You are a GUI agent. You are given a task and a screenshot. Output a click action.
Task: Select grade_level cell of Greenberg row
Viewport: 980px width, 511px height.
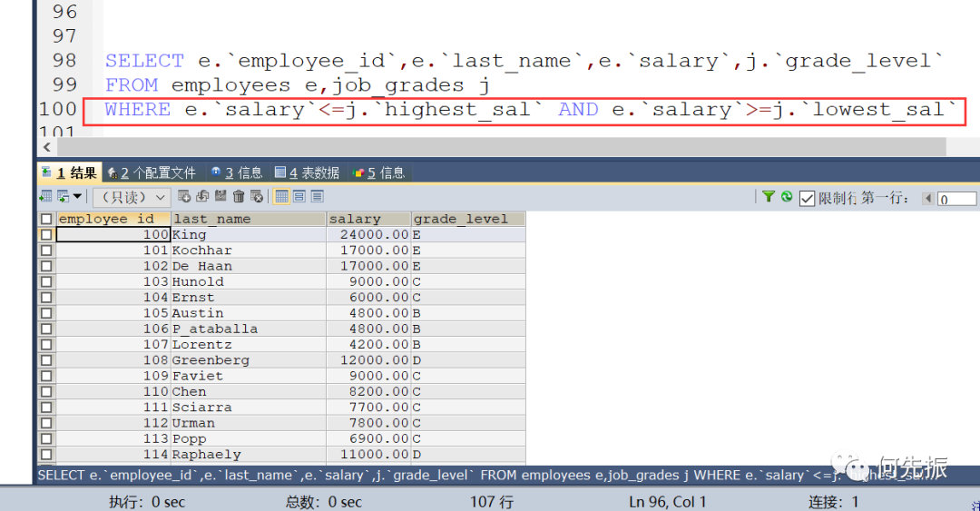click(468, 360)
